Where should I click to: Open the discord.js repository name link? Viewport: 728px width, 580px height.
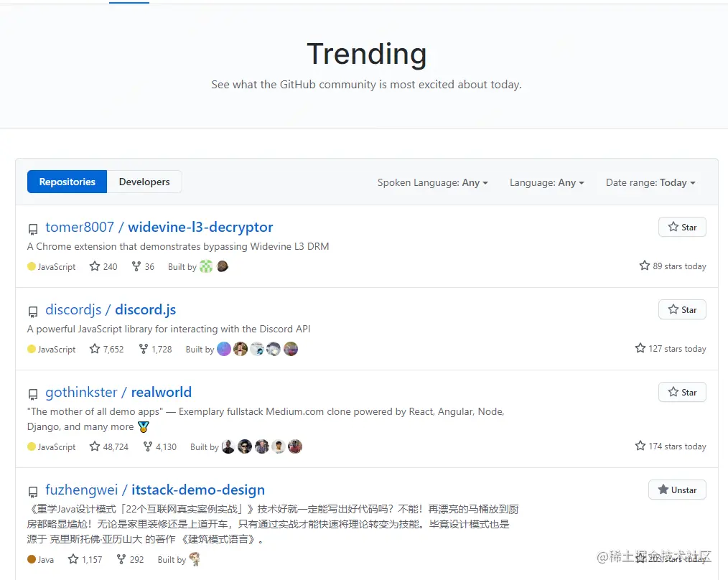click(x=146, y=309)
